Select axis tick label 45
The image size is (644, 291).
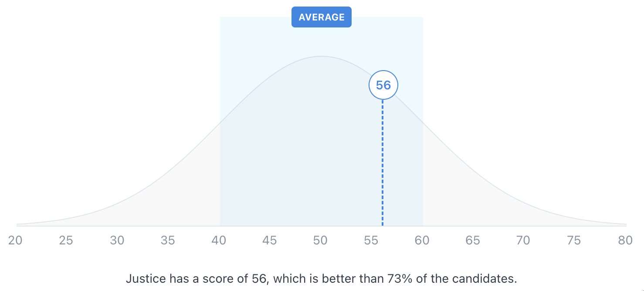(270, 240)
